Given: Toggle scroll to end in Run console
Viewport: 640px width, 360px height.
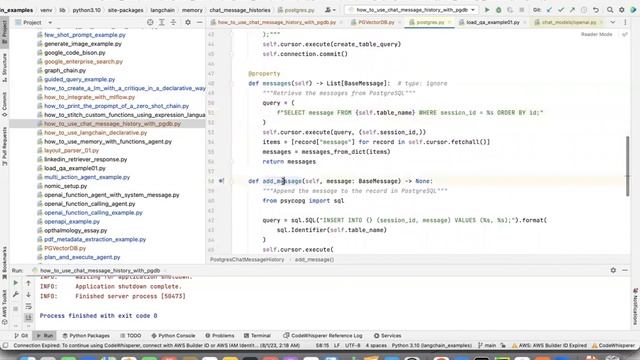Looking at the screenshot, I should pyautogui.click(x=28, y=317).
